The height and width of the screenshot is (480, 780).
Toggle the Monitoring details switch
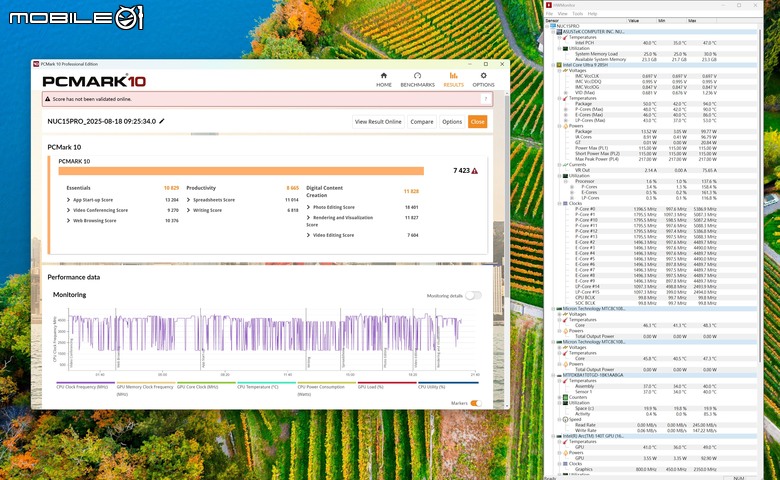473,295
